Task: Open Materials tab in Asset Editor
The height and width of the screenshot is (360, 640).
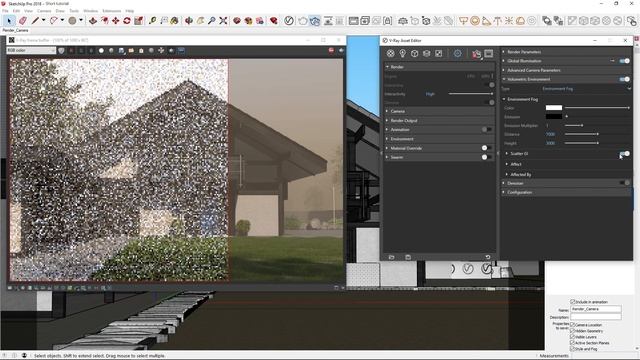Action: (391, 53)
